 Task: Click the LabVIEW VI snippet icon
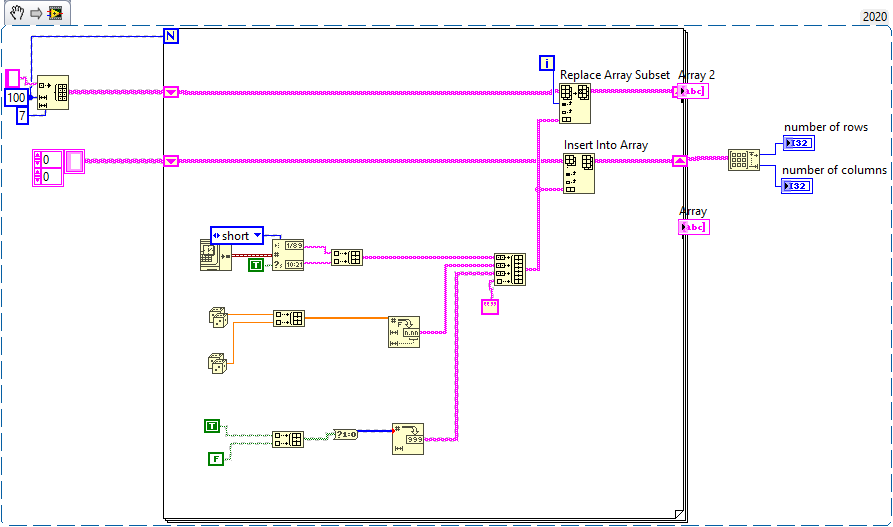click(55, 13)
